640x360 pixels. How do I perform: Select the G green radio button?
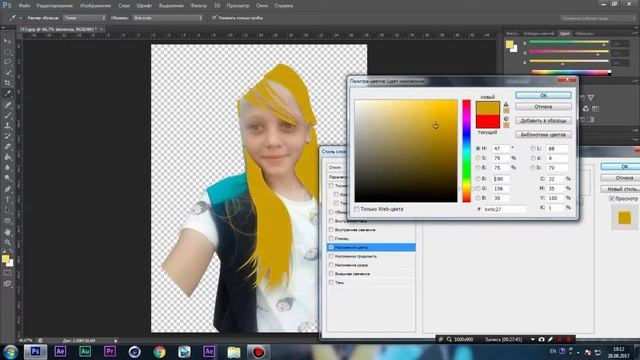478,189
